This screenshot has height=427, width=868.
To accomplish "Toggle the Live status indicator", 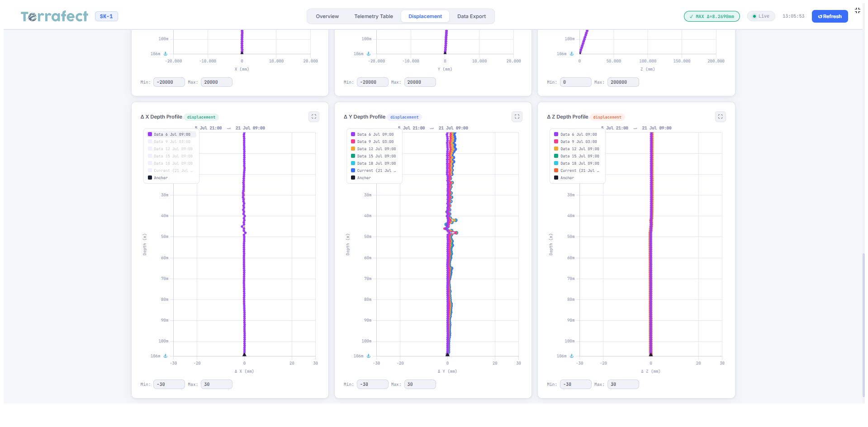I will pyautogui.click(x=761, y=16).
